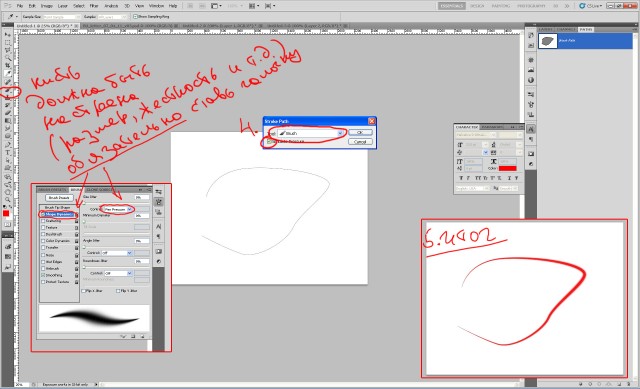
Task: Click Faux Bold button in Character panel
Action: click(461, 178)
